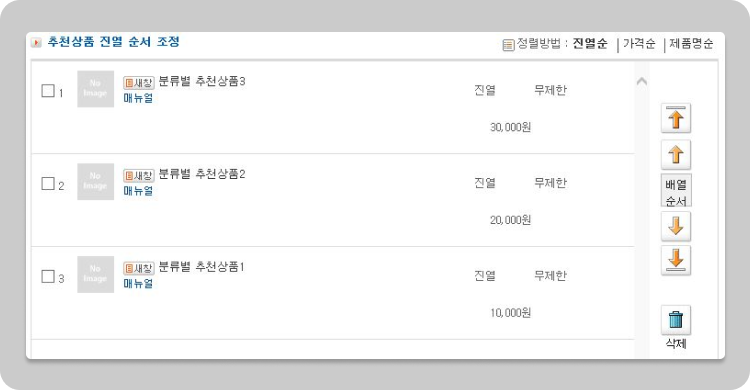Click the move-up-one arrow icon

(675, 155)
